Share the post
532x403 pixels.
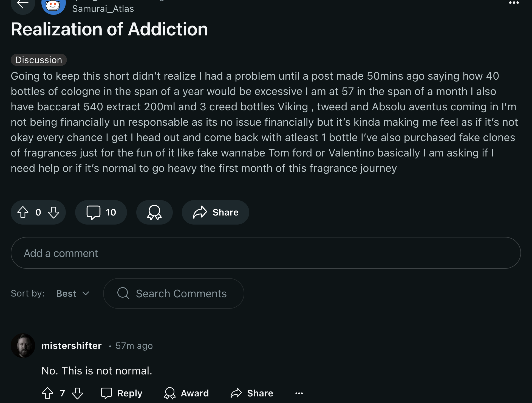[216, 212]
